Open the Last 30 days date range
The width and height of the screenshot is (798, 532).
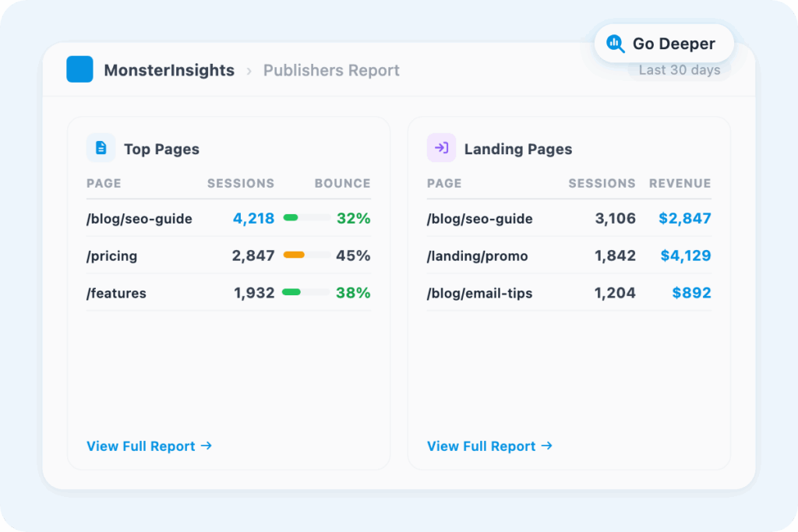679,70
